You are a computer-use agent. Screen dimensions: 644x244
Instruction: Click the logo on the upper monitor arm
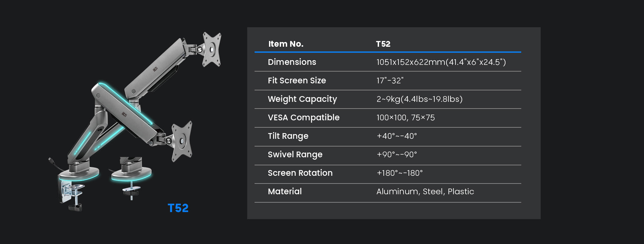point(155,69)
